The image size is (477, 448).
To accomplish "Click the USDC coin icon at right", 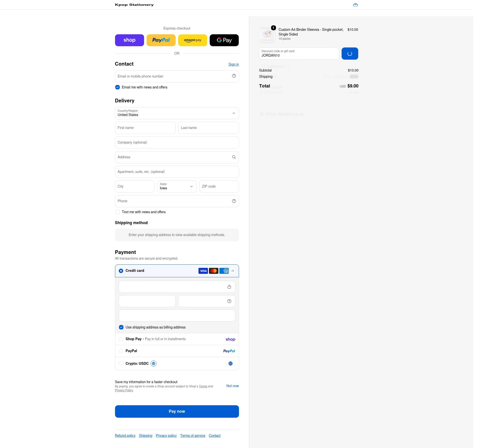I will pyautogui.click(x=230, y=364).
